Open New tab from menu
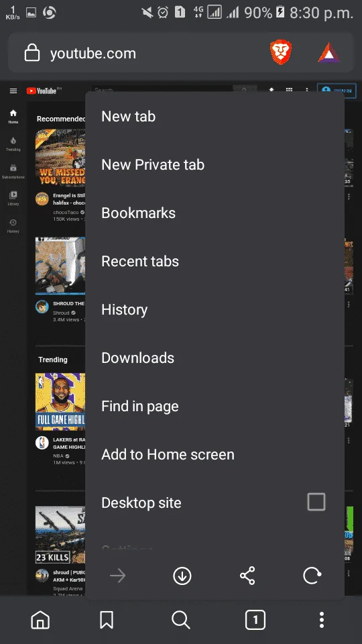 pos(215,116)
